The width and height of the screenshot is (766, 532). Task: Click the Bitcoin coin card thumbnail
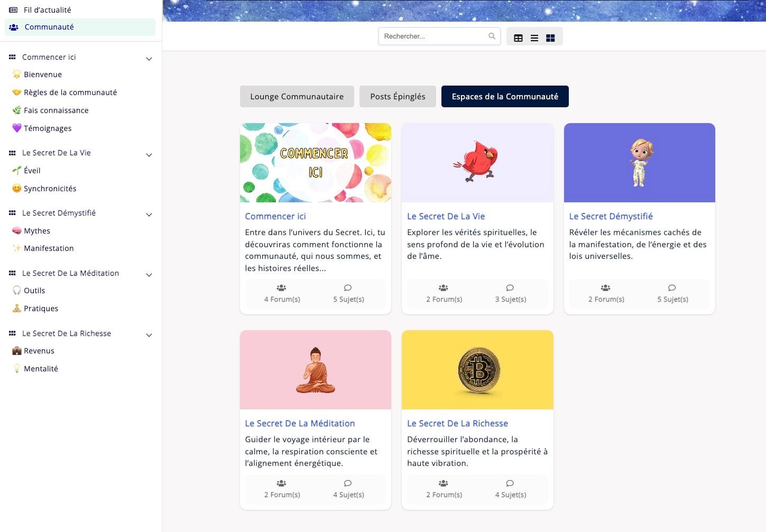478,370
